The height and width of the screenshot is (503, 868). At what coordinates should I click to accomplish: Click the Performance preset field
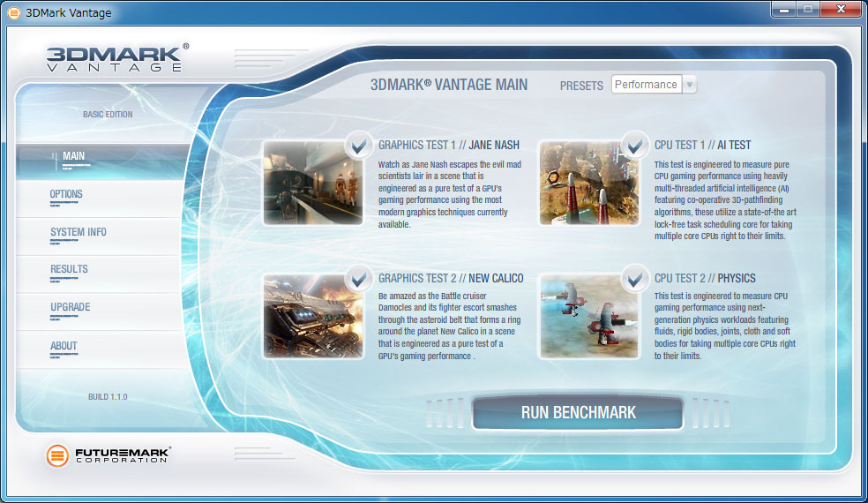click(647, 85)
